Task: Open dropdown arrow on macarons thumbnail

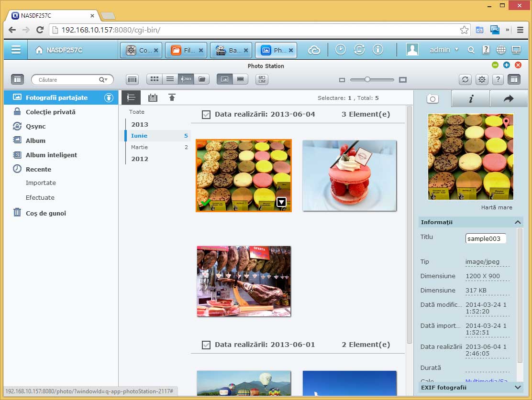Action: click(281, 202)
